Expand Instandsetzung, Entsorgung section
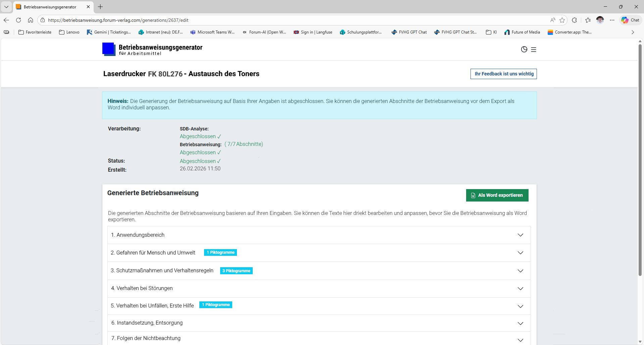644x345 pixels. click(x=520, y=324)
